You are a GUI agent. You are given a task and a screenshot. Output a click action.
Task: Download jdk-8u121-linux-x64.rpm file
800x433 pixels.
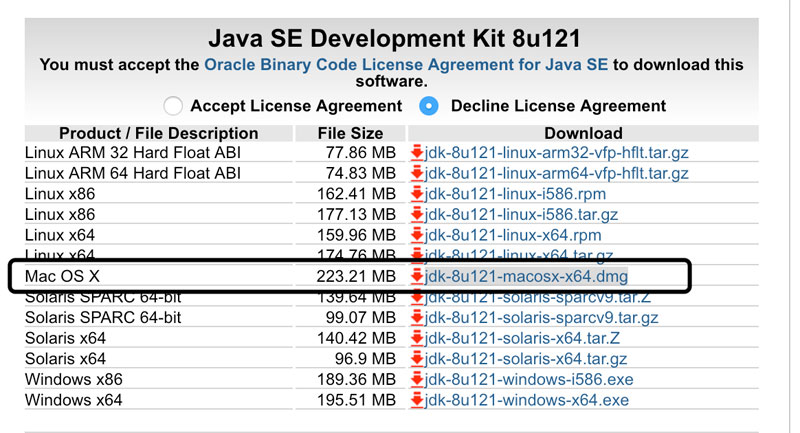(513, 235)
